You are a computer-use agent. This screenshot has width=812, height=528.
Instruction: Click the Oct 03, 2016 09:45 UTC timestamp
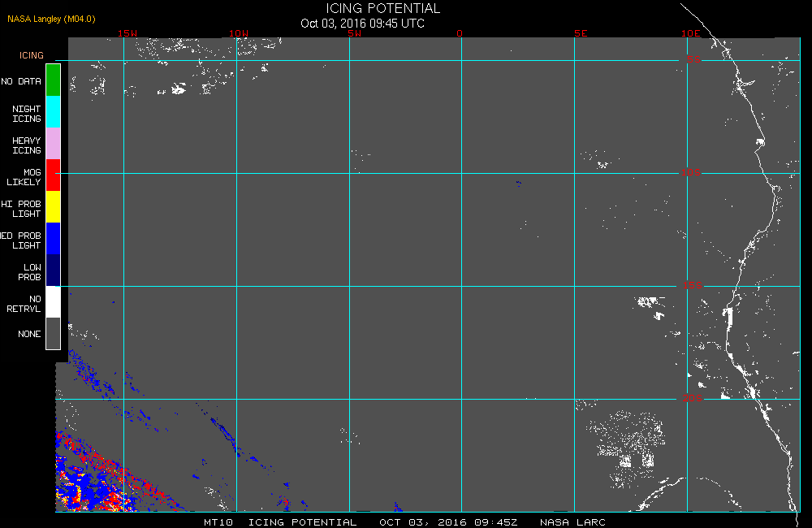point(362,24)
